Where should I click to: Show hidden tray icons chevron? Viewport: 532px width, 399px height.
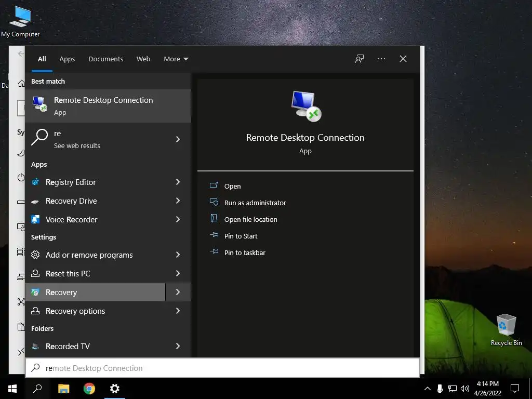(x=428, y=389)
